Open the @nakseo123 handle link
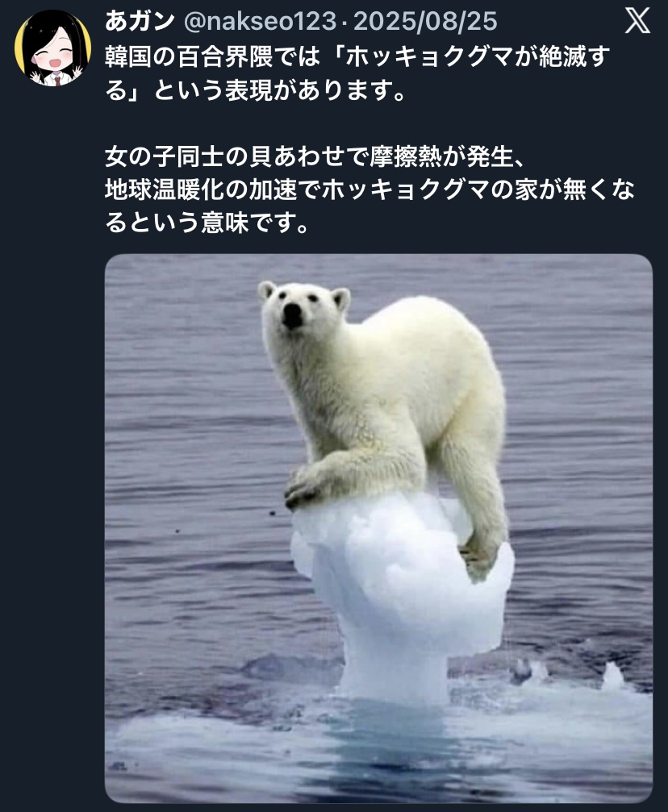 click(x=261, y=21)
